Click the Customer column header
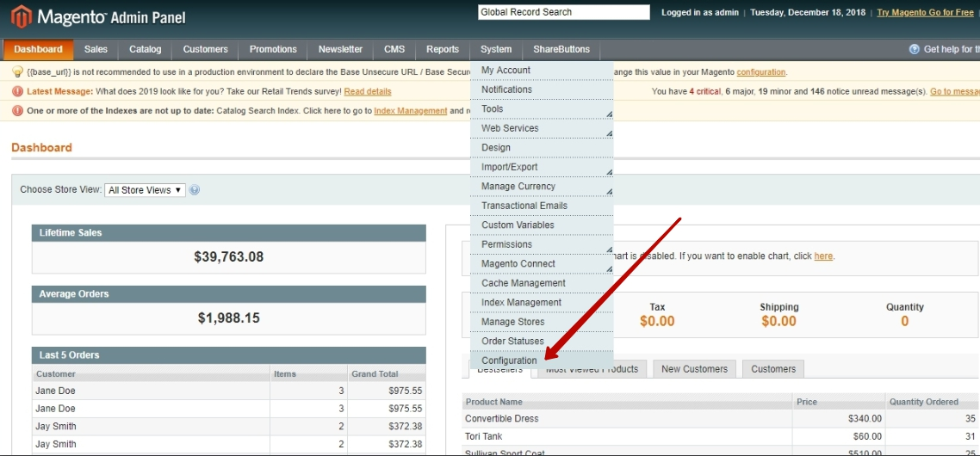This screenshot has width=980, height=456. coord(152,373)
